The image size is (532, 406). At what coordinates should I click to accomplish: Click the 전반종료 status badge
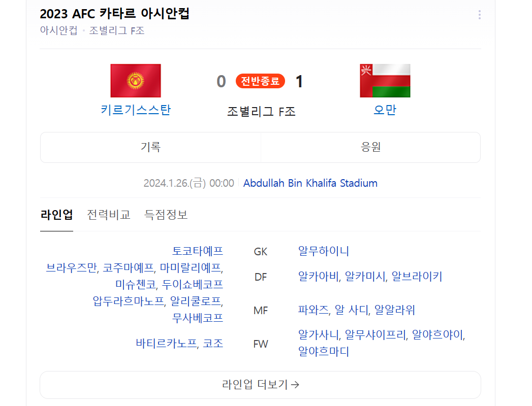(260, 81)
